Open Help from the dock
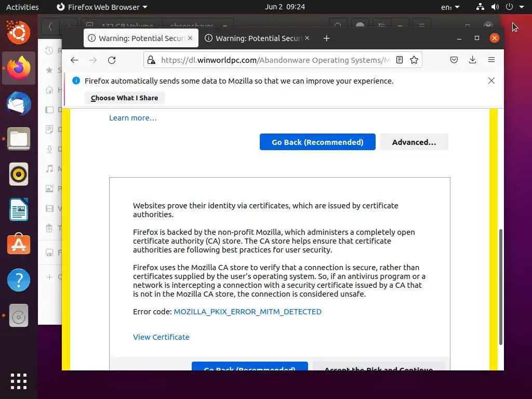The height and width of the screenshot is (399, 532). click(x=19, y=280)
